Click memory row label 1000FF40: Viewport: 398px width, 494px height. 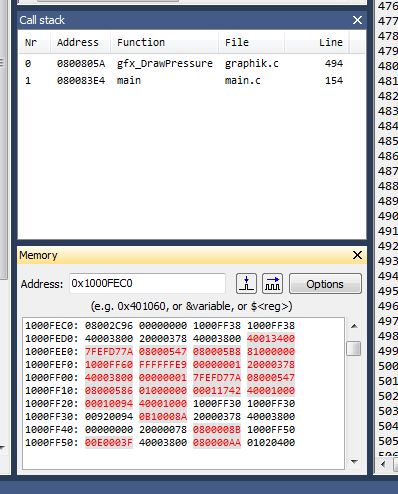[x=52, y=429]
